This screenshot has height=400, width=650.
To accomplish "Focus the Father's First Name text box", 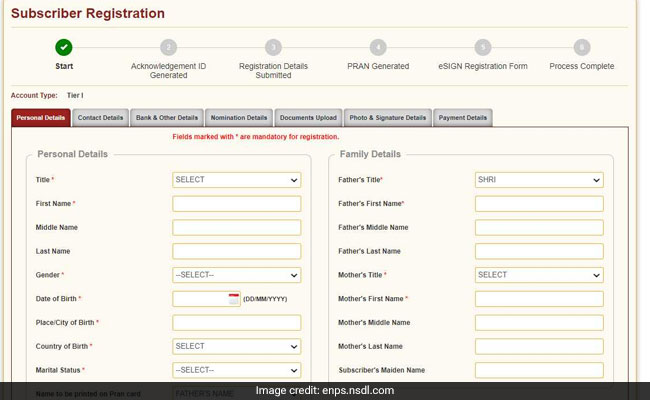I will [x=539, y=204].
